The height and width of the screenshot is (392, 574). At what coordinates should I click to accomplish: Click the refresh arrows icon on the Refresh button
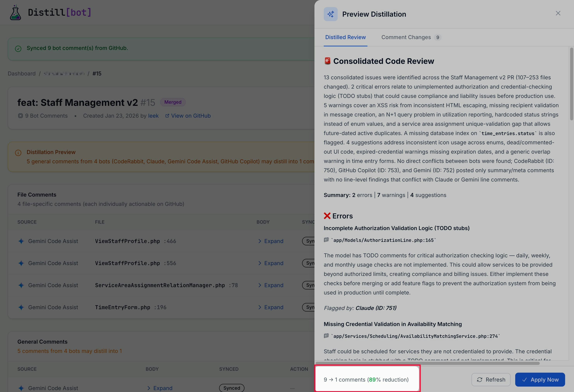[479, 380]
